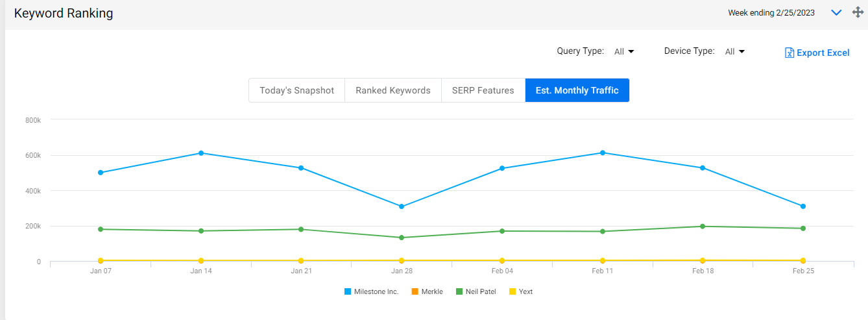Screen dimensions: 868x320
Task: Click Neil Patel legend label
Action: point(481,292)
